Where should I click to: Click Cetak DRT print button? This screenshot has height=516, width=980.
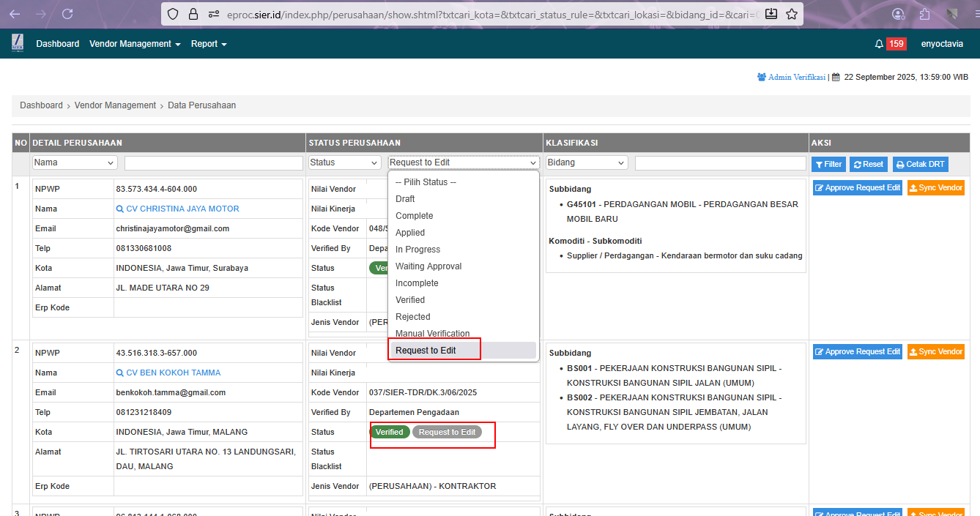[921, 165]
